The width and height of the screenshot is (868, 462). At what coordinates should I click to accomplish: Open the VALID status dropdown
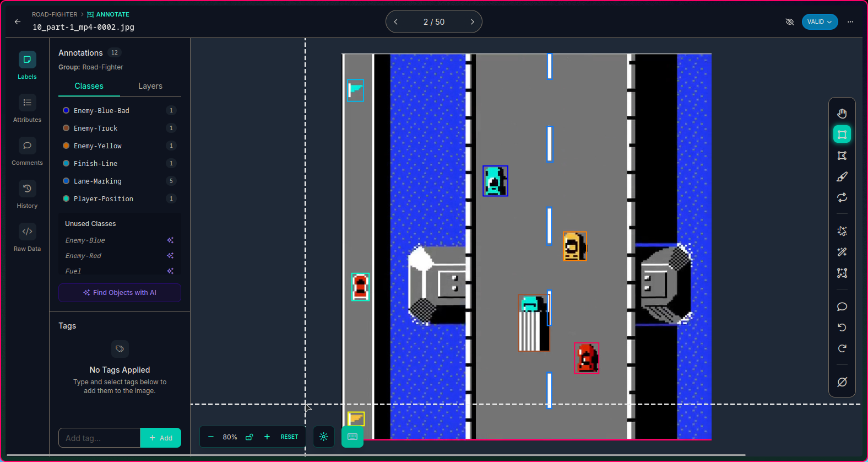pyautogui.click(x=820, y=22)
